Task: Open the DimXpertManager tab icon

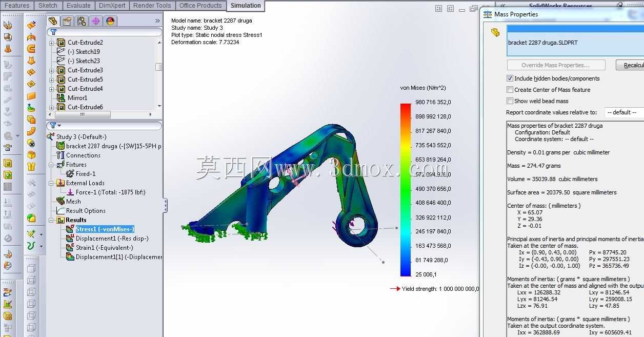Action: pyautogui.click(x=96, y=21)
